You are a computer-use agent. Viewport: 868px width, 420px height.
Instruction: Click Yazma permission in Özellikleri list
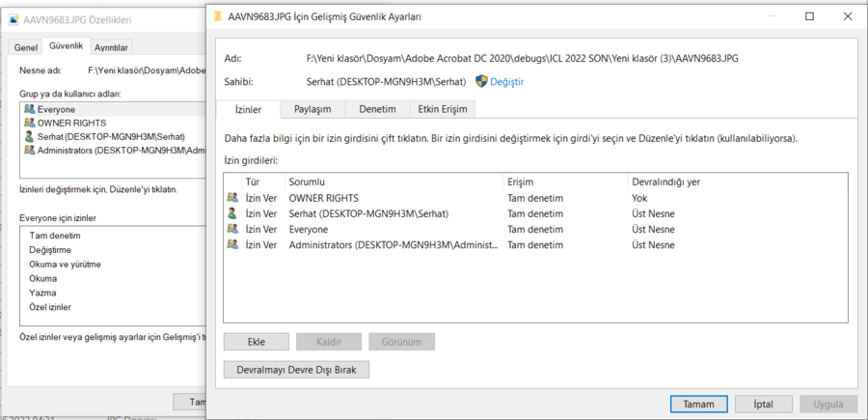(x=42, y=293)
